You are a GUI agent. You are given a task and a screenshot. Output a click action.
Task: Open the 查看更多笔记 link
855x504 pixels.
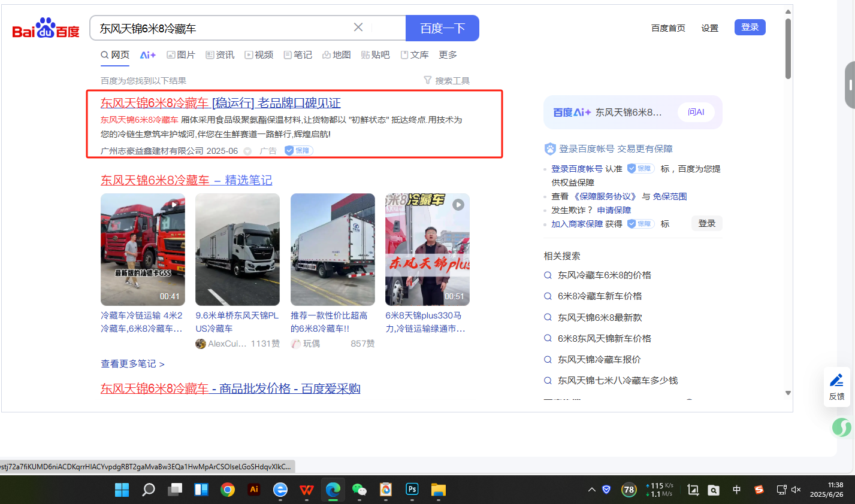132,364
